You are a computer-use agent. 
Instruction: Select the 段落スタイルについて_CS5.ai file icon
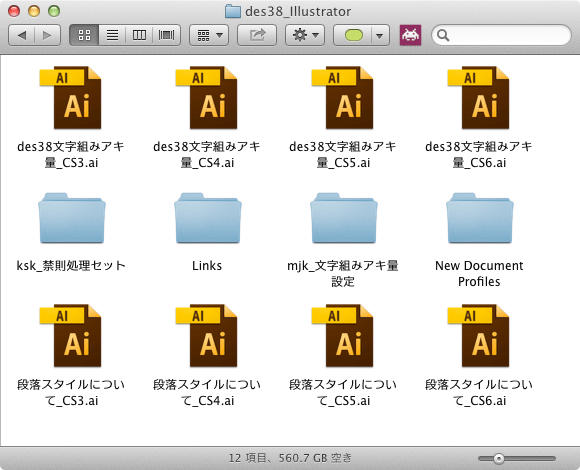click(343, 336)
